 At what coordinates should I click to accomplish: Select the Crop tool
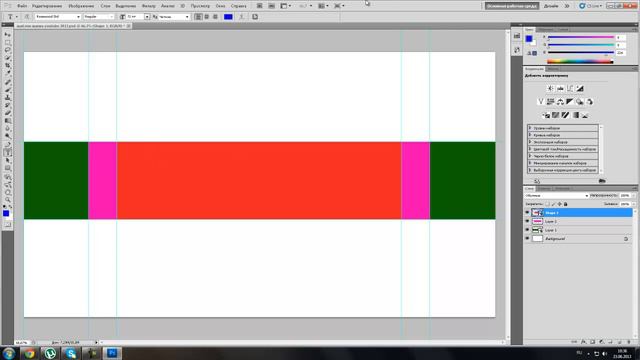[7, 66]
